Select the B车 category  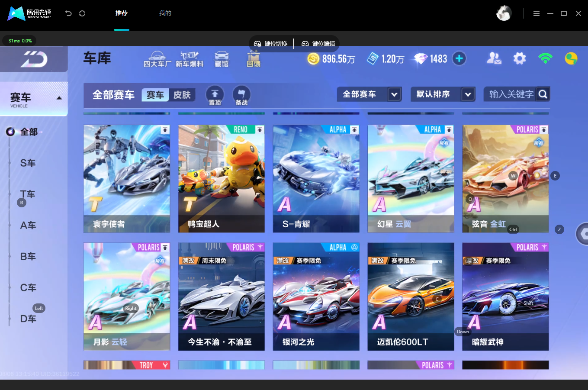(x=28, y=256)
